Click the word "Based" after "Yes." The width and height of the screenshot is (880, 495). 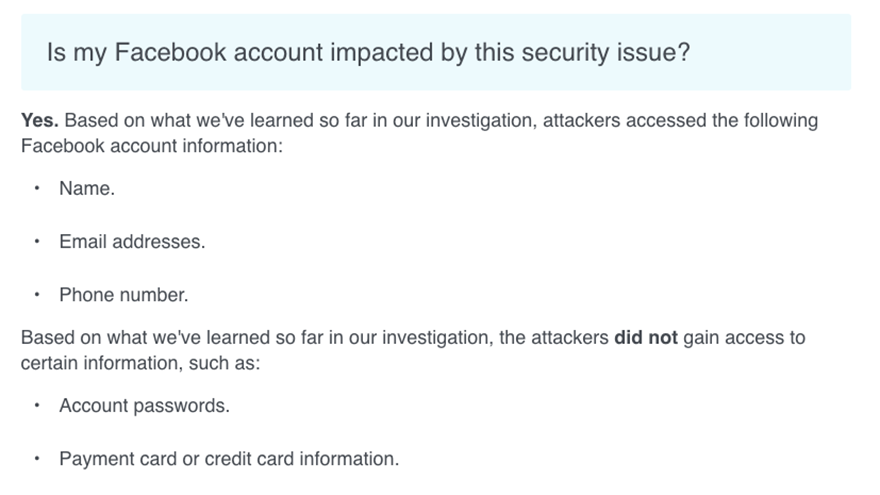[88, 121]
